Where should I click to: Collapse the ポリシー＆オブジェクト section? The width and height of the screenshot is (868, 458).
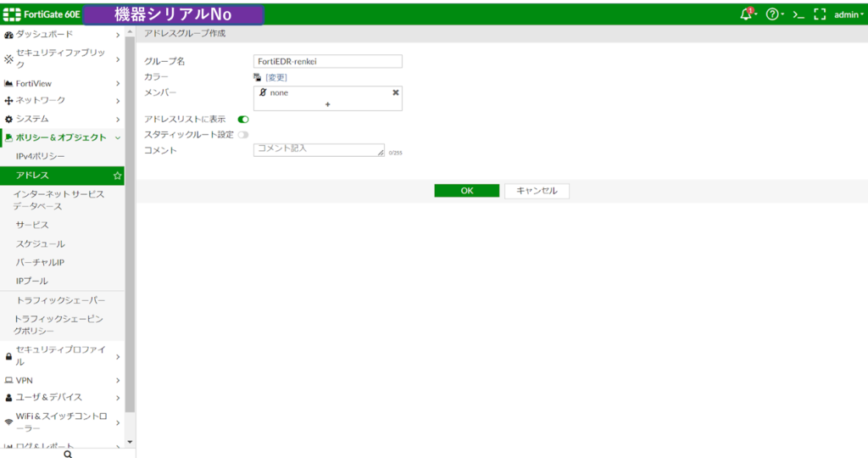[62, 137]
